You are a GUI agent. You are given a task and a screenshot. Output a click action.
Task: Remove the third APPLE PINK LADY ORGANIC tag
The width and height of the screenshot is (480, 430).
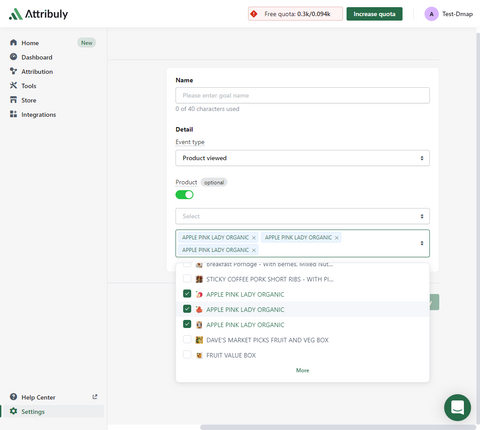254,250
